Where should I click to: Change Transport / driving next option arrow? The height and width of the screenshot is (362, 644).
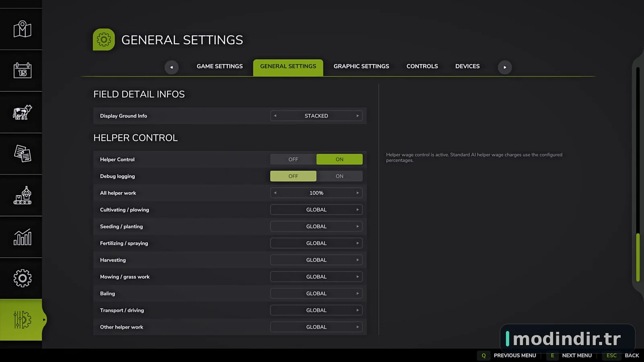[357, 310]
